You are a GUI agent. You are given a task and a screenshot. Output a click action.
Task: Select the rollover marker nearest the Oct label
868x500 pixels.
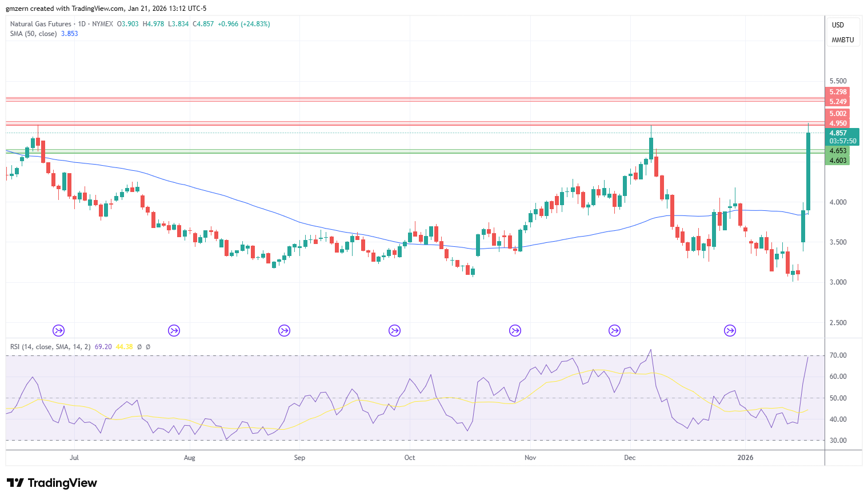click(394, 330)
